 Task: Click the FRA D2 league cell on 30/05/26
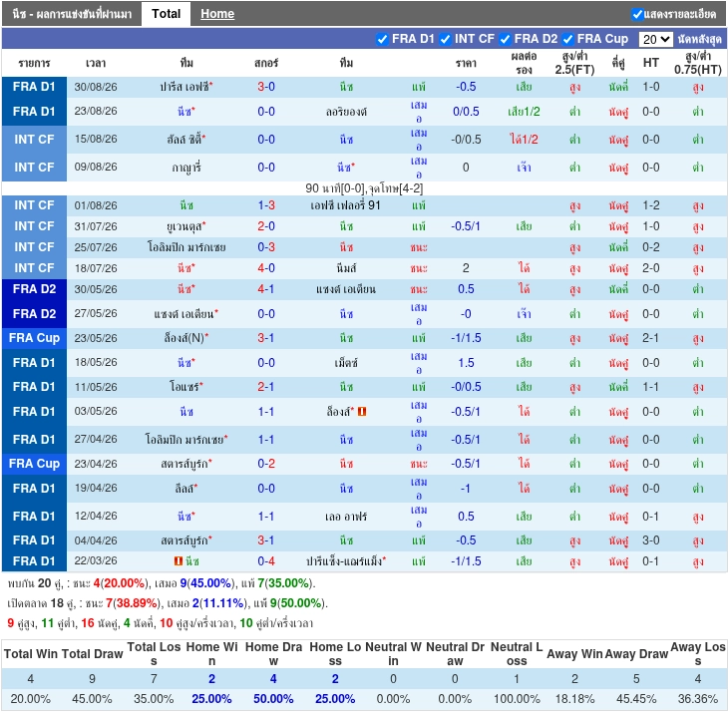[x=34, y=289]
